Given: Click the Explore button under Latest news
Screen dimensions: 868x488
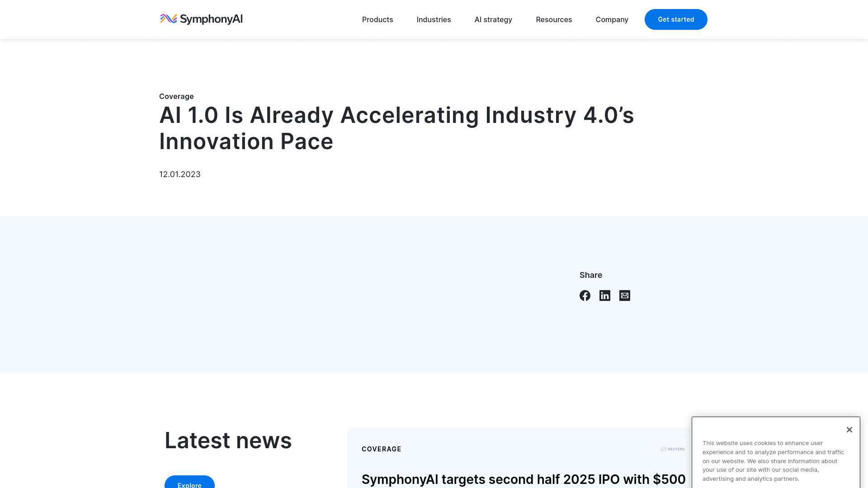Looking at the screenshot, I should click(x=189, y=483).
